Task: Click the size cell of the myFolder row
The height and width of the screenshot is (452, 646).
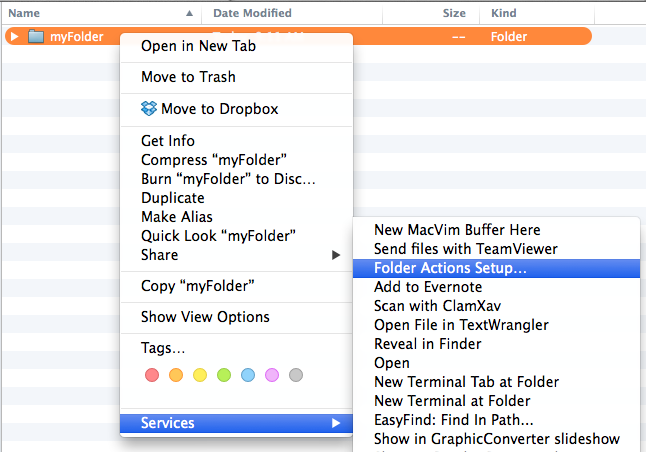Action: pos(459,37)
